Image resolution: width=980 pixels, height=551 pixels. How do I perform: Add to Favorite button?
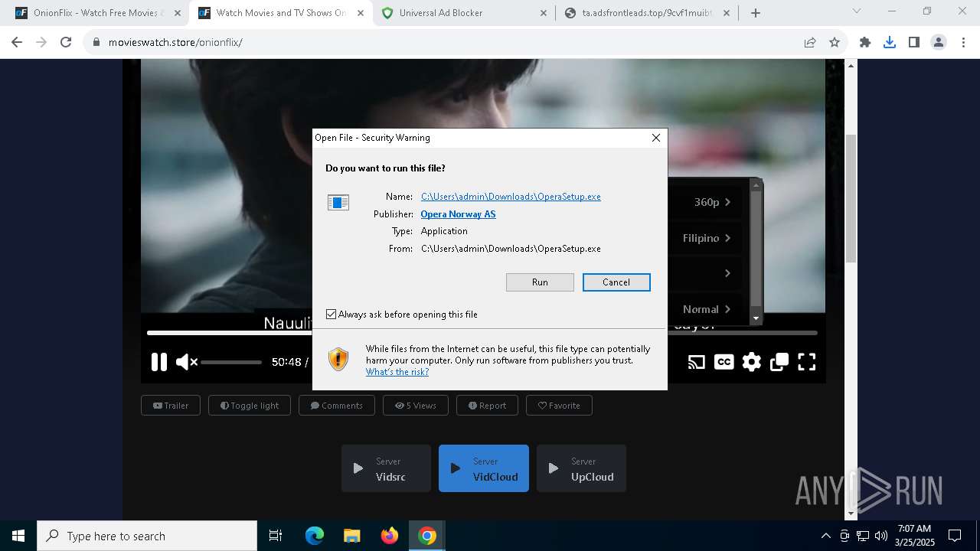pyautogui.click(x=559, y=406)
